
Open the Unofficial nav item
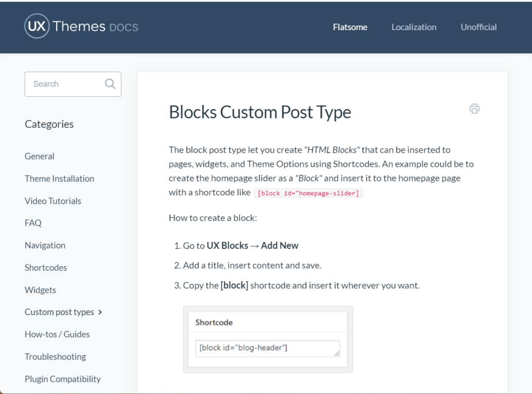pos(478,27)
